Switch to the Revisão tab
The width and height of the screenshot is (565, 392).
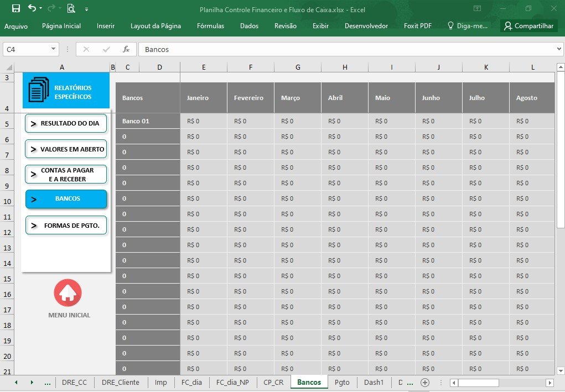(286, 26)
